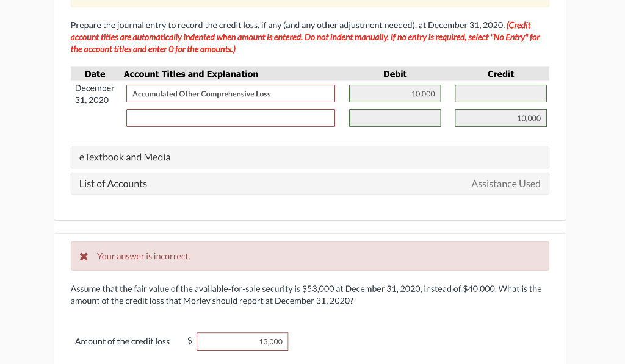
Task: Click the 'December 31, 2020' date cell
Action: tap(95, 94)
